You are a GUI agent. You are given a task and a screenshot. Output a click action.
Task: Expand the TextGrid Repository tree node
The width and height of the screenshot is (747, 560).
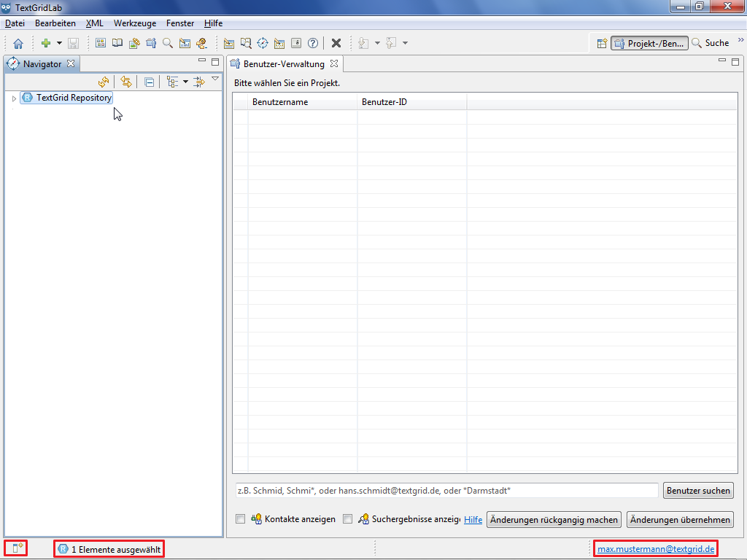click(x=14, y=98)
